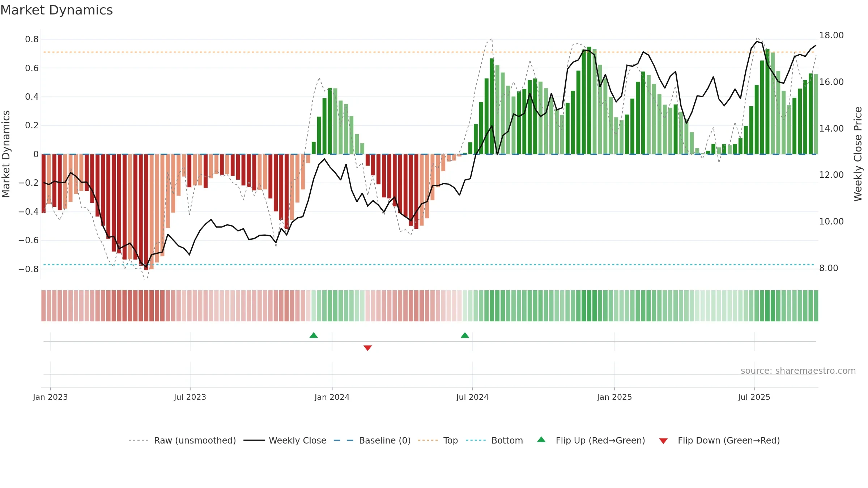
Task: Click the vertical Market Dynamics axis title
Action: 6,154
